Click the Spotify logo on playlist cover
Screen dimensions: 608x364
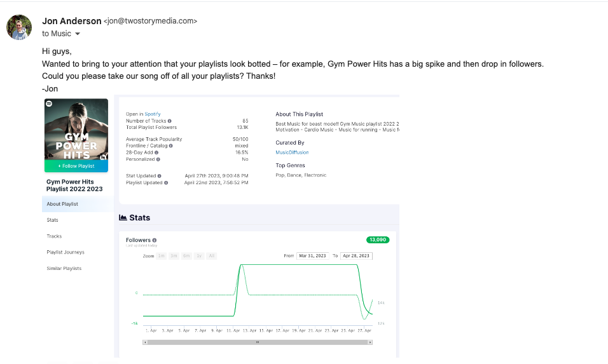tap(49, 104)
